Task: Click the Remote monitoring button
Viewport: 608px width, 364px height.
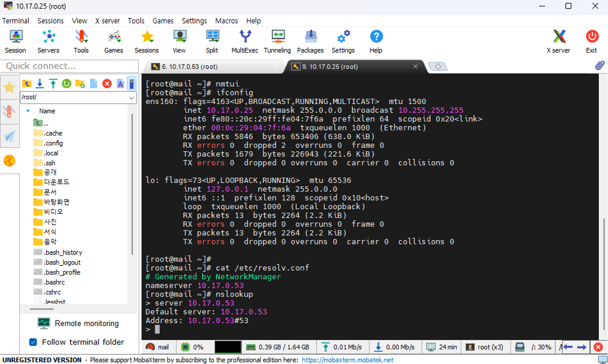Action: [x=78, y=323]
